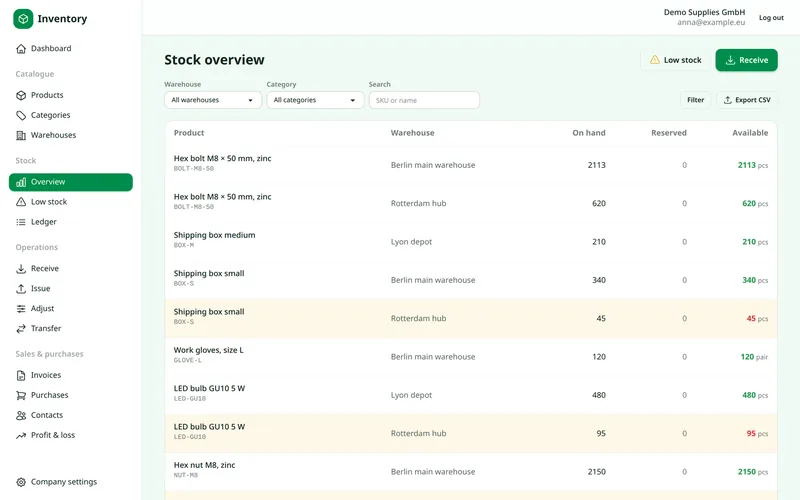Open the Dashboard menu item
Screen dimensions: 800x500
(x=71, y=48)
